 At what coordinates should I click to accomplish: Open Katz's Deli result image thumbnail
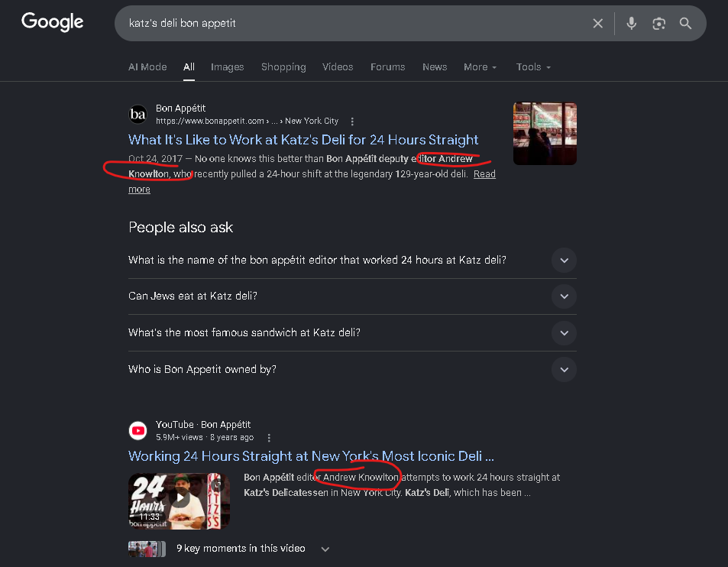(x=545, y=134)
